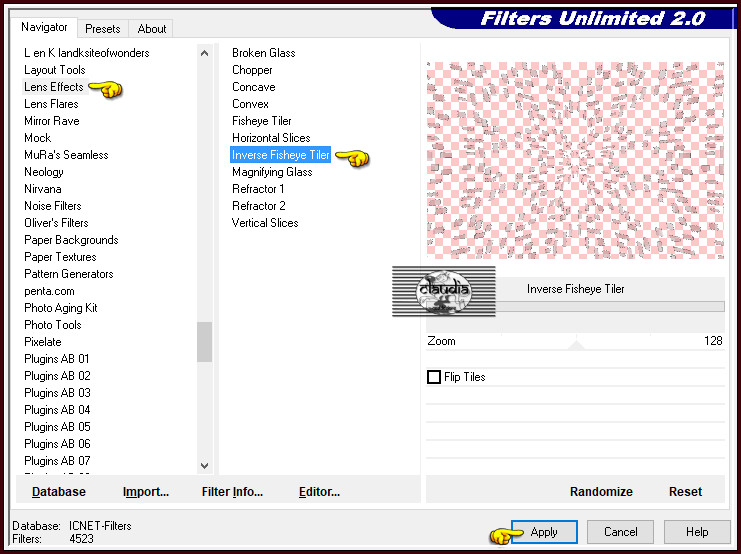
Task: Select Neology category
Action: coord(43,172)
